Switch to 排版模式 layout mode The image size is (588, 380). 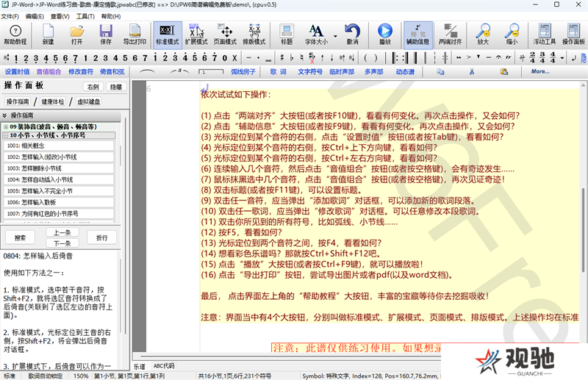[x=254, y=35]
